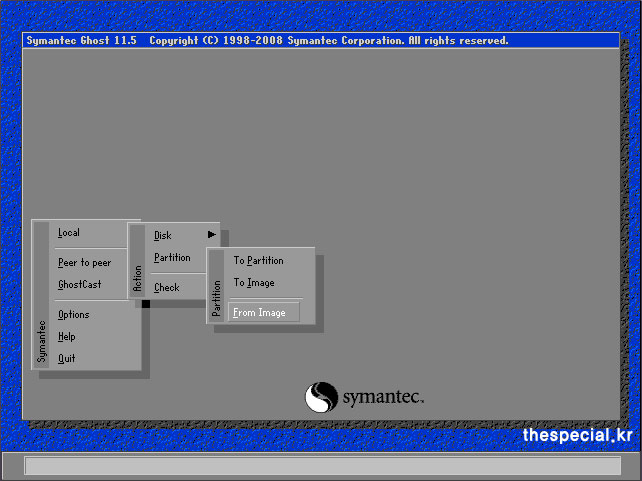
Task: Choose Partition in the Action menu
Action: (172, 257)
